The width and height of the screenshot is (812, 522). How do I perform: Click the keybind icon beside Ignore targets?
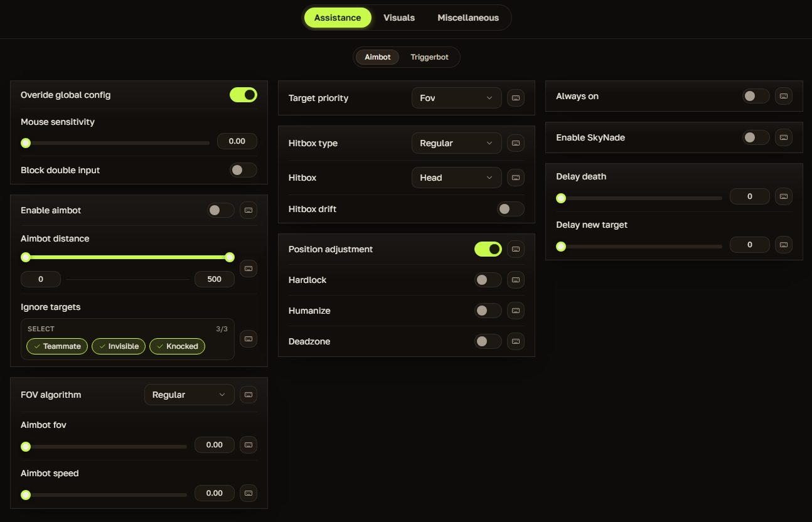click(x=248, y=339)
